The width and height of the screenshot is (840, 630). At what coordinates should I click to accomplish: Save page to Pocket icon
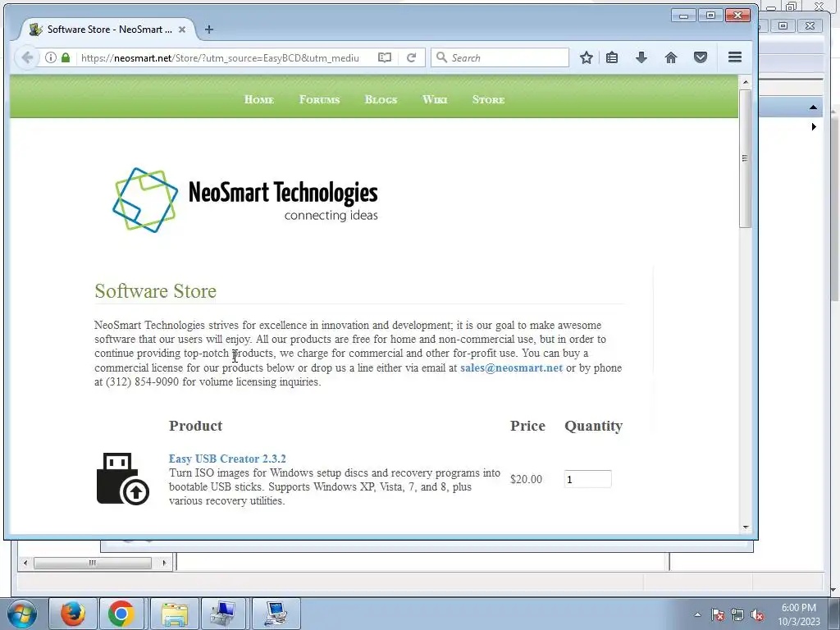point(701,57)
